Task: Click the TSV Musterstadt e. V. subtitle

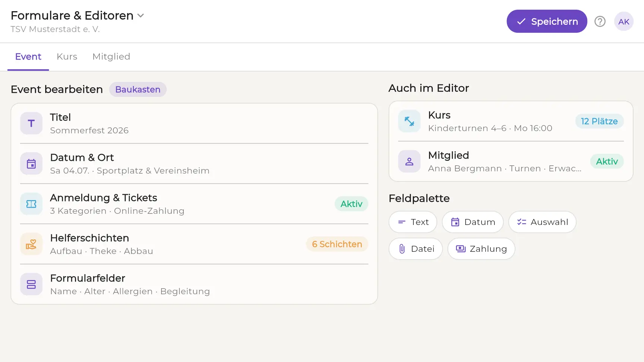Action: point(55,29)
